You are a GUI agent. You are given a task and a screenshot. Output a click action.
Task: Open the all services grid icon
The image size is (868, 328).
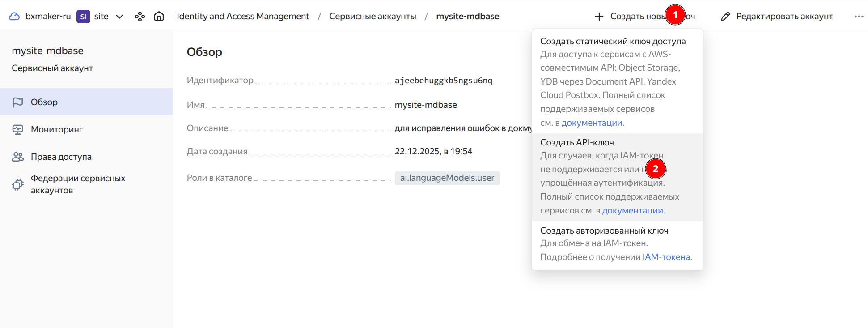[140, 17]
